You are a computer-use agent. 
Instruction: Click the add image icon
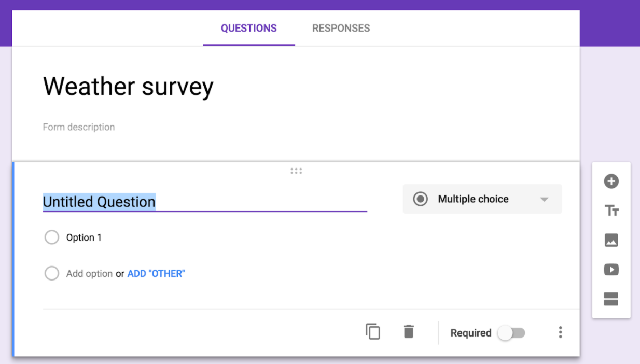point(611,240)
